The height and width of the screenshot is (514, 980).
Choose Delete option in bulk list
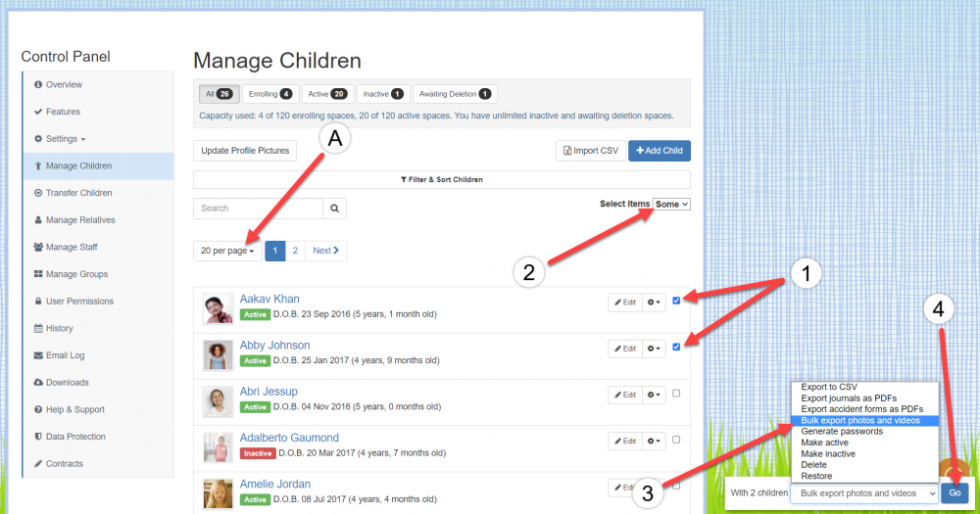pyautogui.click(x=864, y=465)
